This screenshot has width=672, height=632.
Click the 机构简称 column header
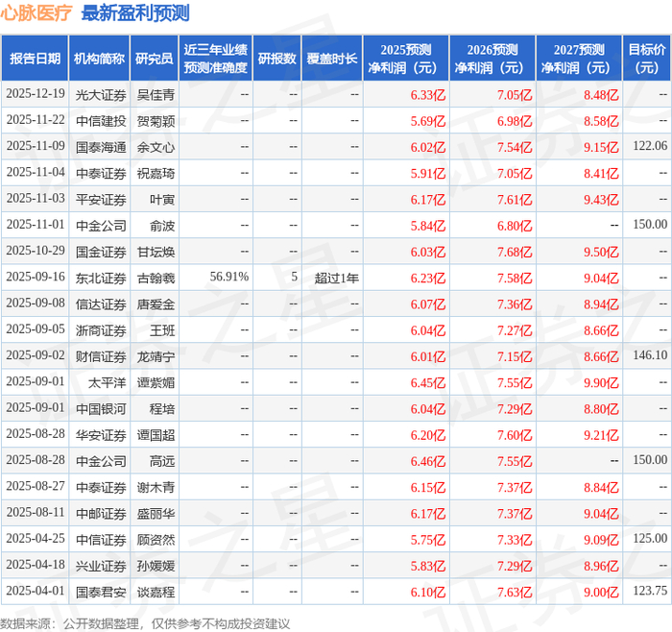100,59
